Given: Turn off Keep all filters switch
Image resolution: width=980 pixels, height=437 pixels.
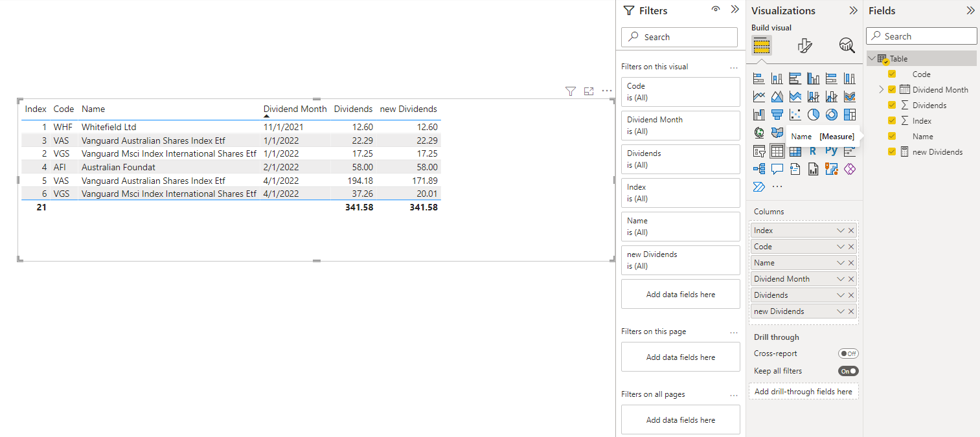Looking at the screenshot, I should click(848, 371).
